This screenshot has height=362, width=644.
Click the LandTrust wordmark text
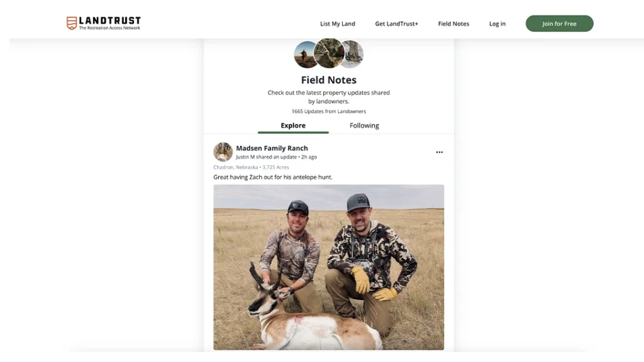[109, 21]
